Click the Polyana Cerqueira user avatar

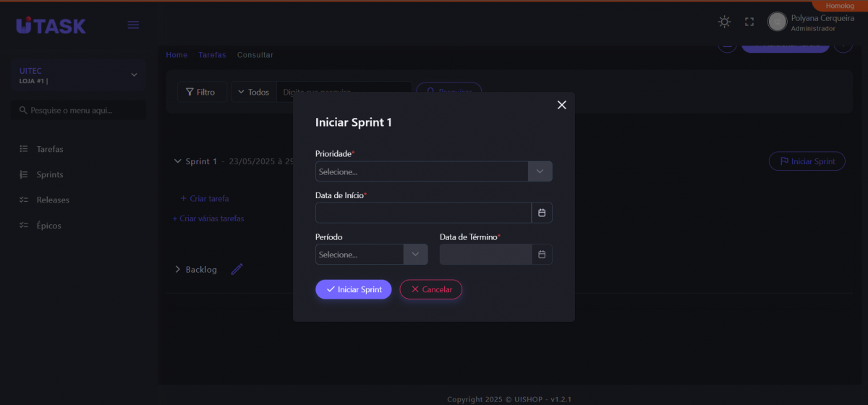coord(777,22)
